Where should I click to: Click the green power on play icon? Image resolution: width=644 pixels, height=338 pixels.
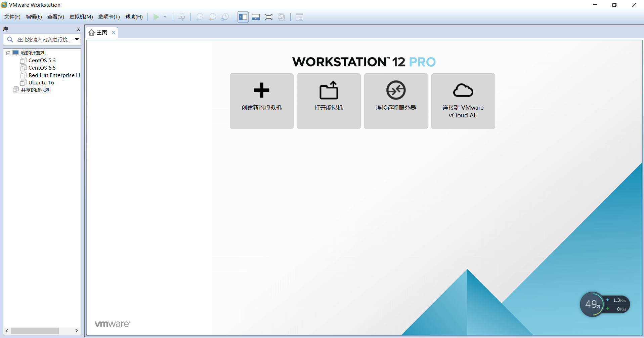click(156, 17)
